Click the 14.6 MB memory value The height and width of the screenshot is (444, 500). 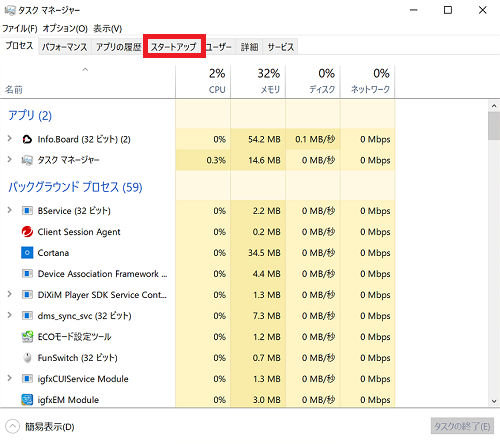[x=264, y=160]
